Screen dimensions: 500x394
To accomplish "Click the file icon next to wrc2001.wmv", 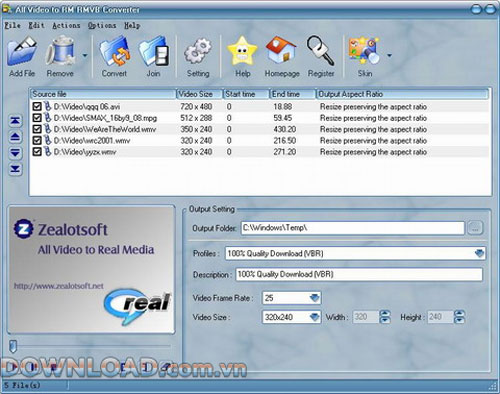I will coord(48,140).
